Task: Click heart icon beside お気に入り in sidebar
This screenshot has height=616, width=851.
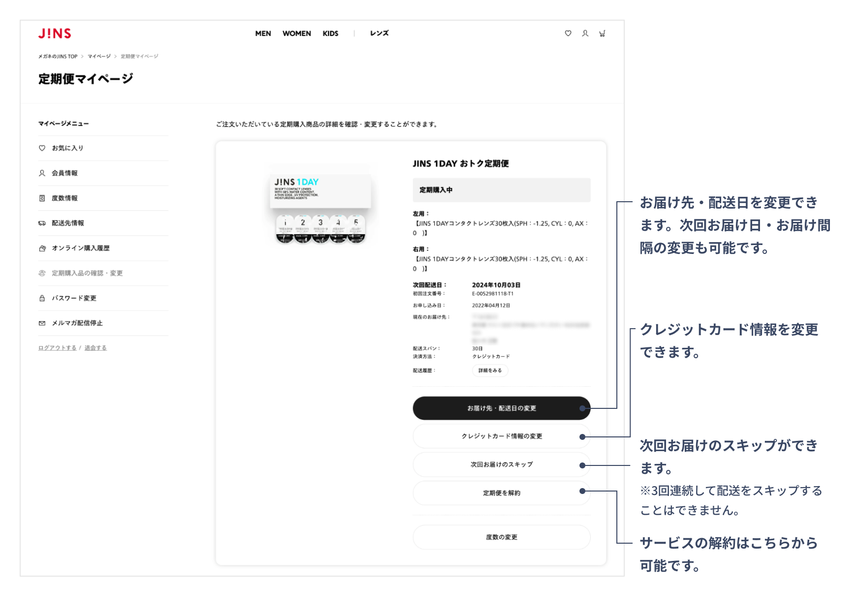Action: tap(42, 148)
